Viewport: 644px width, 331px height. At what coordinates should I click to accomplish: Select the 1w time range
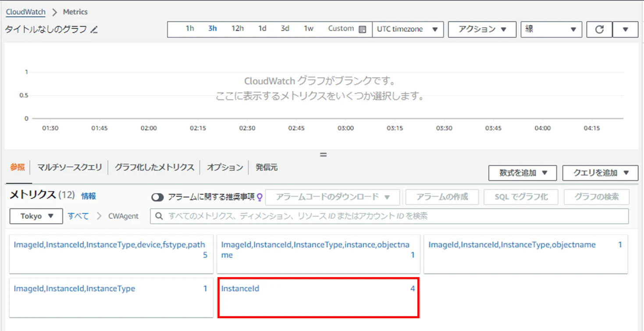pos(309,28)
